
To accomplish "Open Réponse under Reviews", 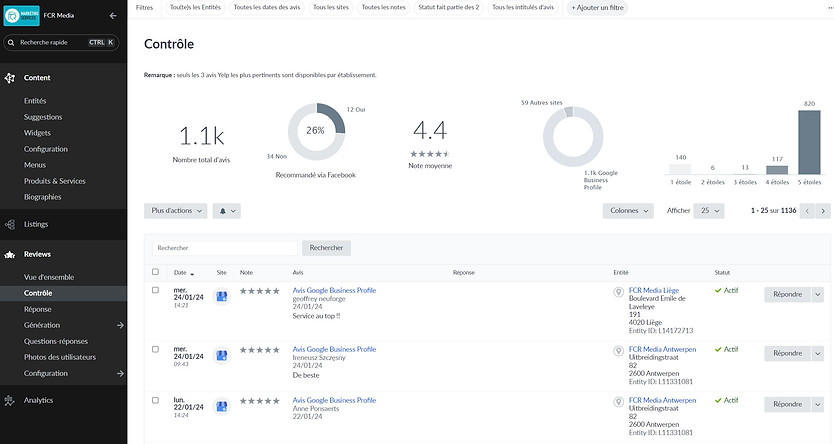I will click(x=38, y=309).
